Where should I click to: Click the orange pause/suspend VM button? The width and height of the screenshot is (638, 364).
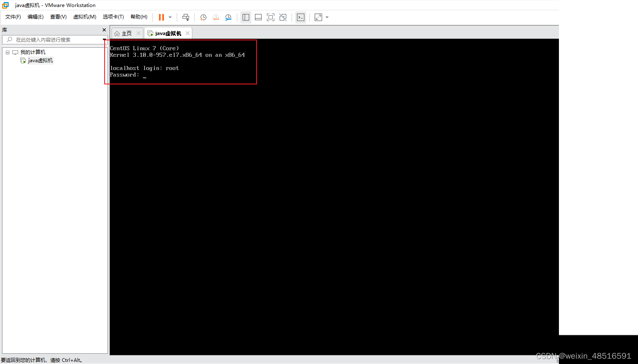point(161,17)
